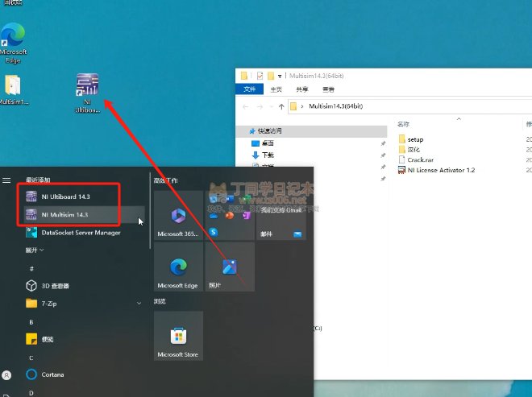Image resolution: width=532 pixels, height=397 pixels.
Task: Select 快速访问 in navigation pane
Action: (311, 131)
